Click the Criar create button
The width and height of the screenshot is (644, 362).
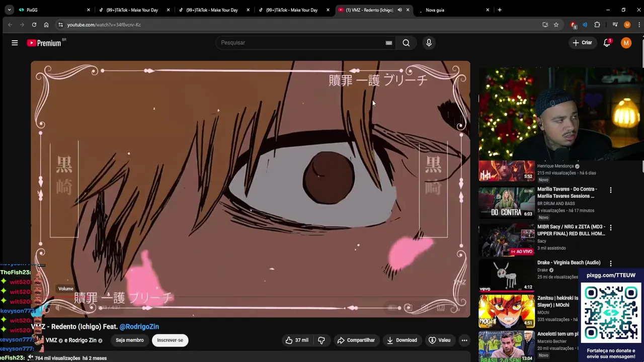pyautogui.click(x=582, y=43)
